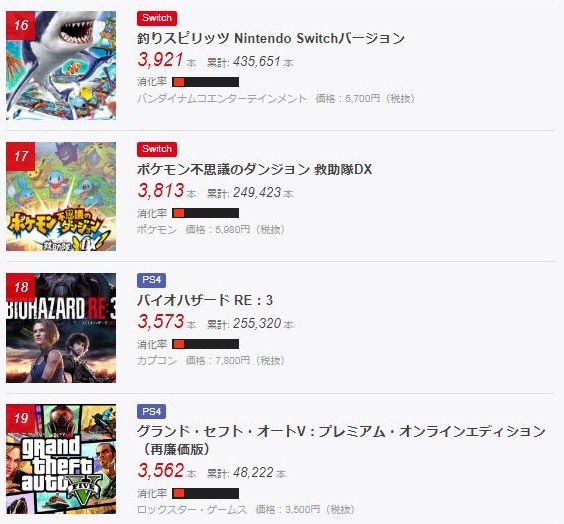
Task: Click Switch platform tag above ポケモン不思議のダンジョン
Action: pyautogui.click(x=157, y=149)
